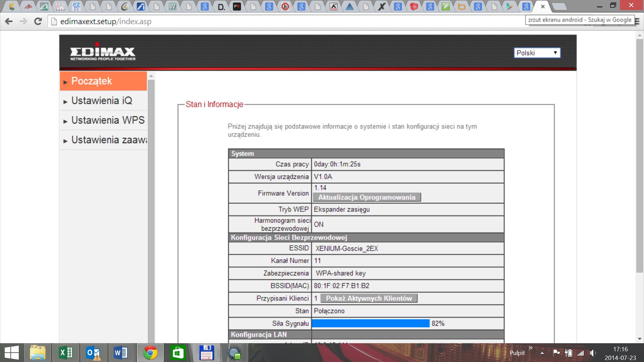Open Chrome from the taskbar
This screenshot has height=362, width=644.
click(x=150, y=353)
